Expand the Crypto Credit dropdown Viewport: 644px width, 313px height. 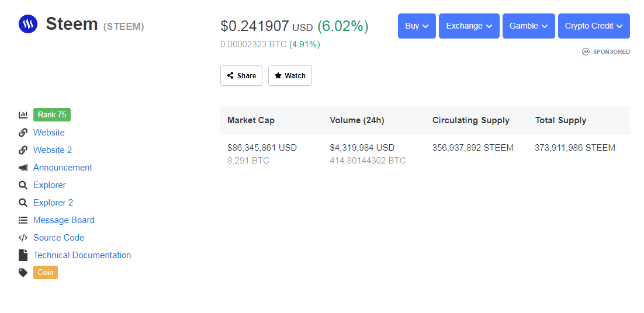pos(594,26)
